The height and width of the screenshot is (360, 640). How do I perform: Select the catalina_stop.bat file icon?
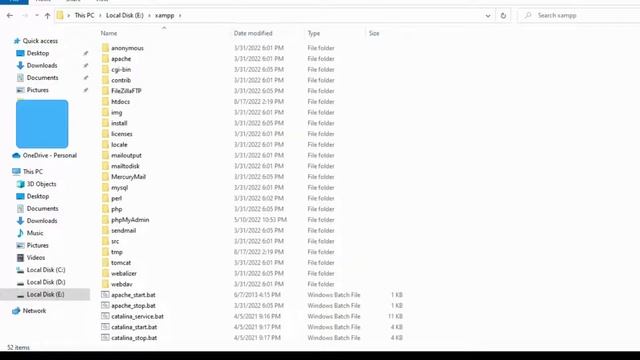click(105, 338)
